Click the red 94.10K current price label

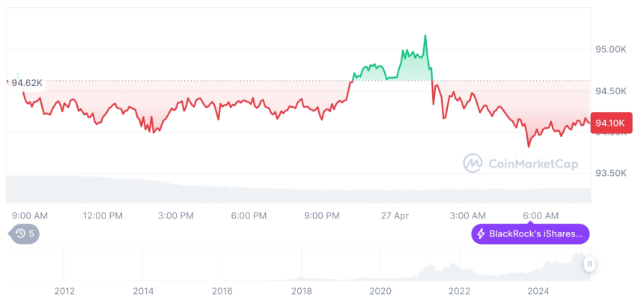click(611, 123)
